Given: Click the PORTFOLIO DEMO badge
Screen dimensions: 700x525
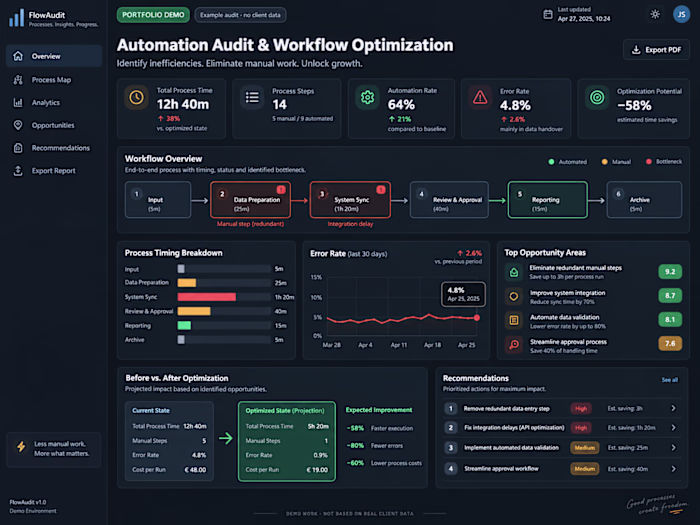Looking at the screenshot, I should tap(153, 15).
